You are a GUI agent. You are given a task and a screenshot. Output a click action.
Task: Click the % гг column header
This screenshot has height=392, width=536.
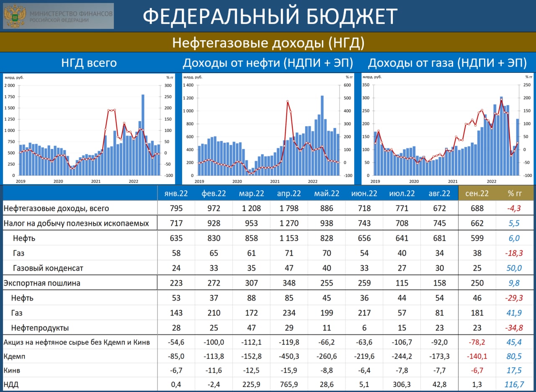tap(515, 193)
